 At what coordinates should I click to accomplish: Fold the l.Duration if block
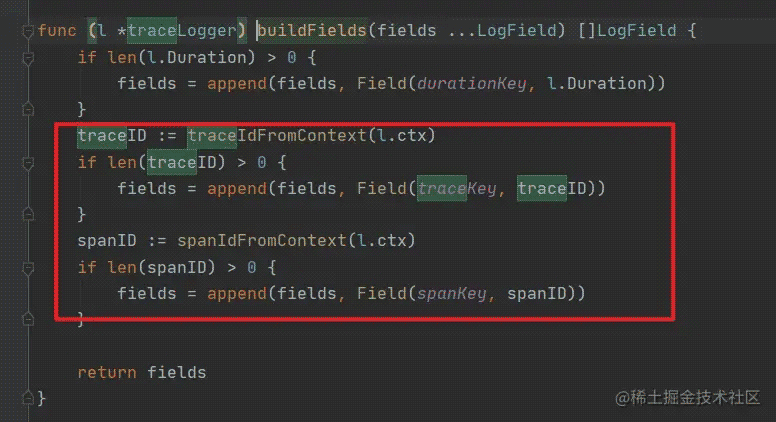(x=28, y=58)
